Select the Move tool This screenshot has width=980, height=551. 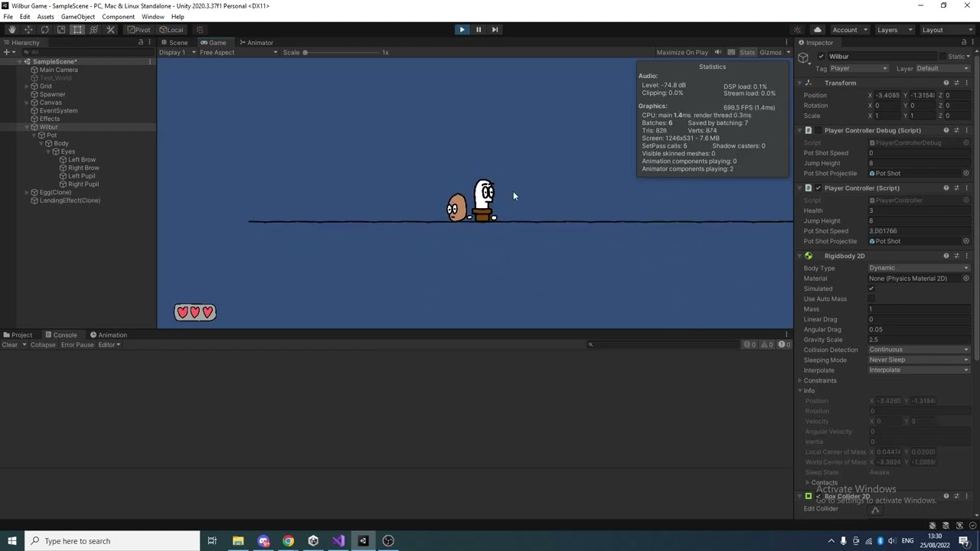(28, 29)
